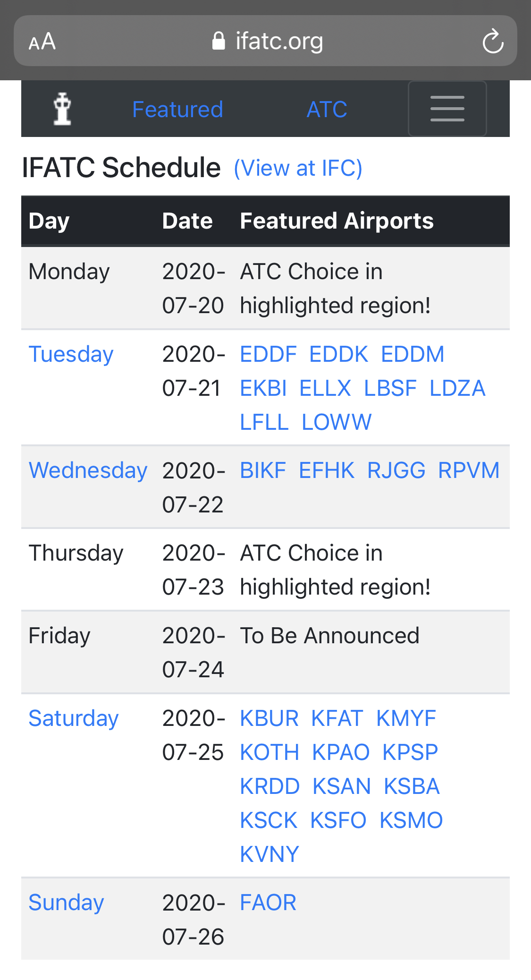Image resolution: width=531 pixels, height=980 pixels.
Task: Open the ATC nav item
Action: click(327, 110)
